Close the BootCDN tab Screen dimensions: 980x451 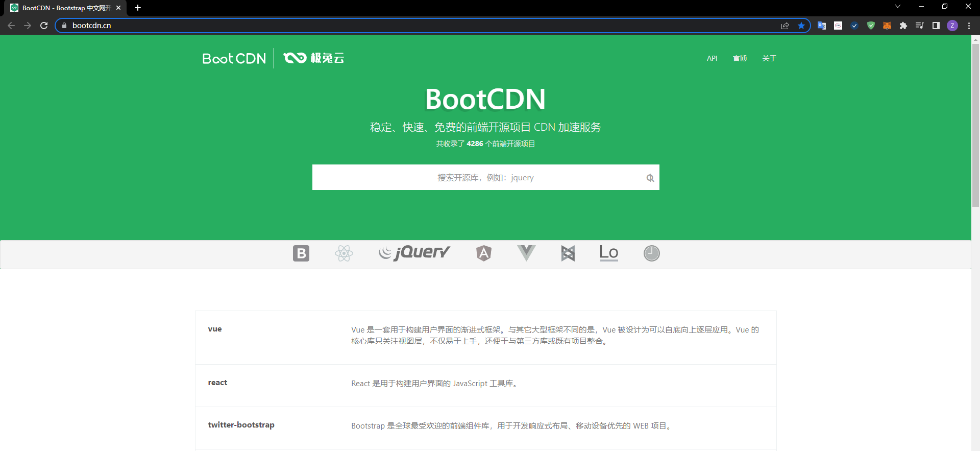[x=118, y=8]
